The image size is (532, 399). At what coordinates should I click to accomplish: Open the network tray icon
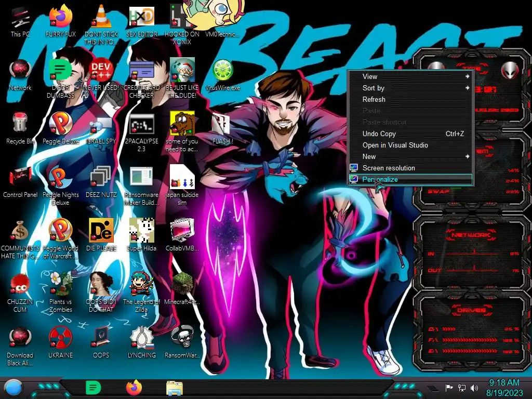(462, 388)
